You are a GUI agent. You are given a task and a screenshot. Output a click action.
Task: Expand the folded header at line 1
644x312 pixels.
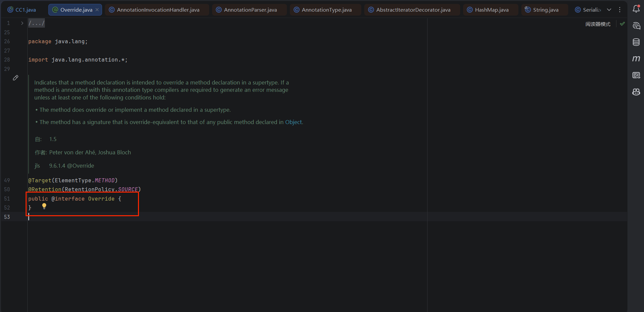pos(22,23)
